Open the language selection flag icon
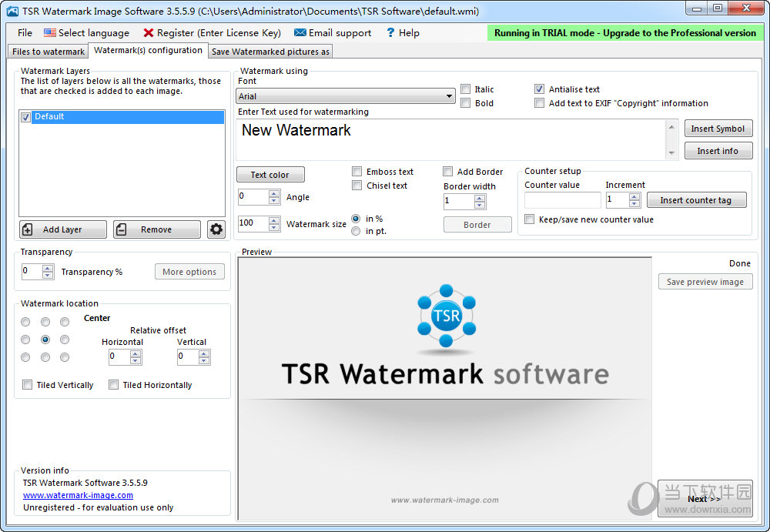This screenshot has height=532, width=770. pyautogui.click(x=49, y=33)
